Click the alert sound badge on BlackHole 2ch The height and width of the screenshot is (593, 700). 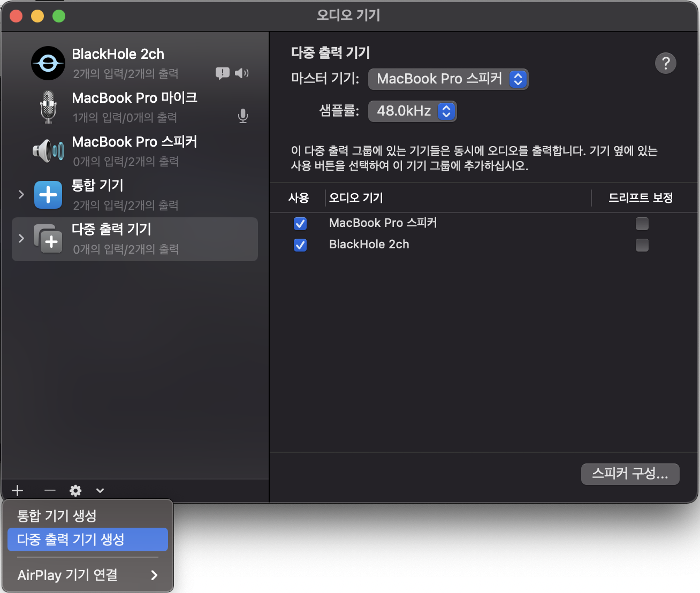click(223, 73)
